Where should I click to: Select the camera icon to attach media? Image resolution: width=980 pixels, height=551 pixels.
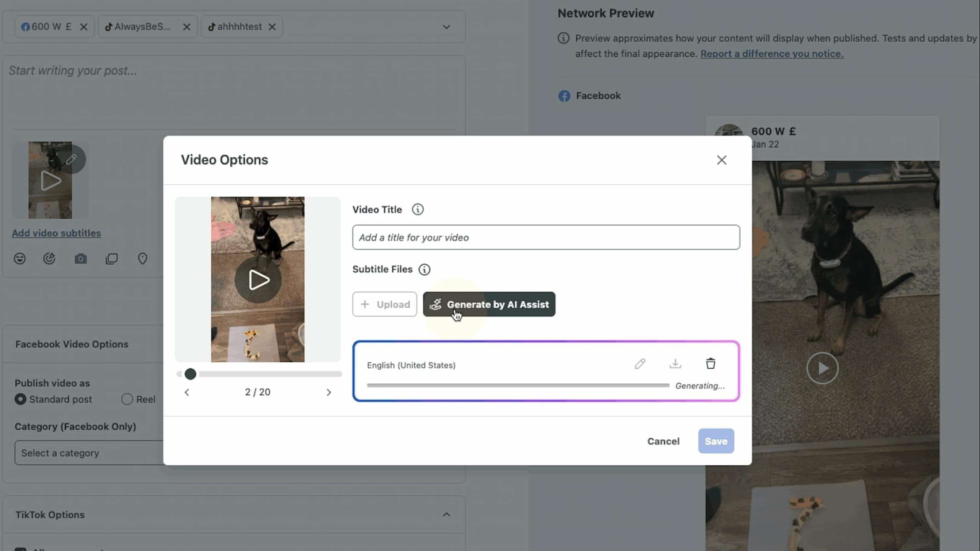81,259
